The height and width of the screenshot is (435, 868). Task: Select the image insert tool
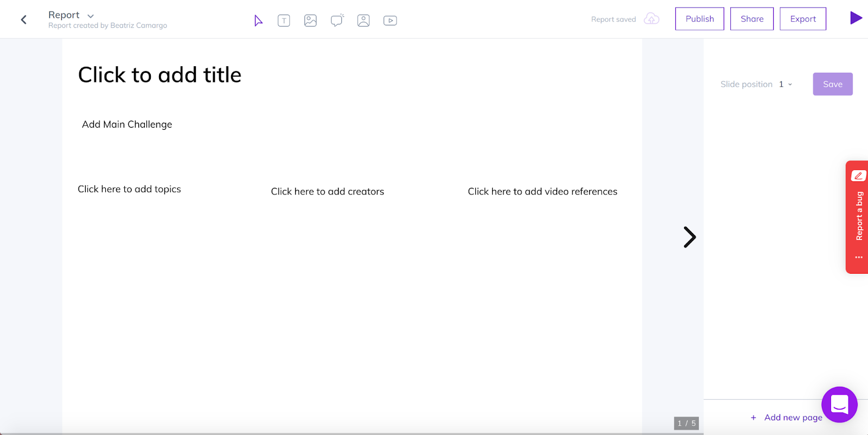click(x=310, y=21)
